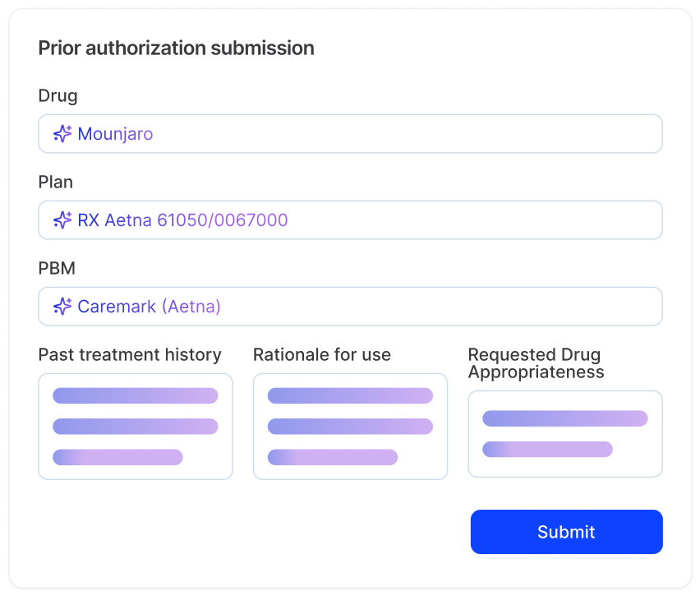The height and width of the screenshot is (596, 700).
Task: Click the Rationale for use summary card
Action: click(x=350, y=426)
